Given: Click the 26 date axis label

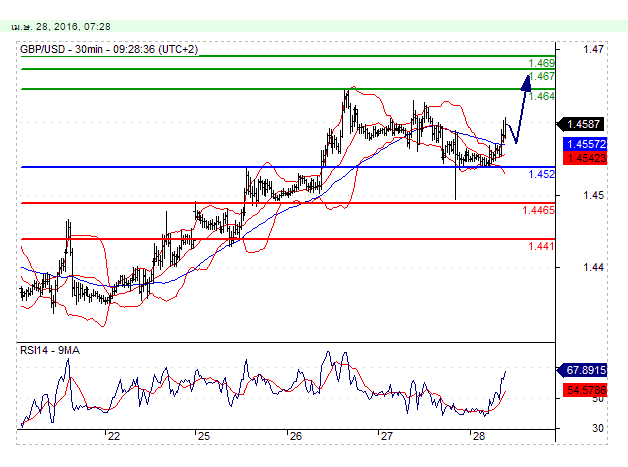Looking at the screenshot, I should (296, 436).
